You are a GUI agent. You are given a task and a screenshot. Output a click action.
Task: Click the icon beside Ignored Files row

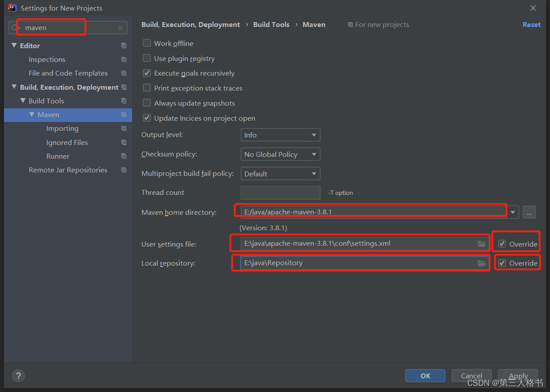tap(124, 142)
